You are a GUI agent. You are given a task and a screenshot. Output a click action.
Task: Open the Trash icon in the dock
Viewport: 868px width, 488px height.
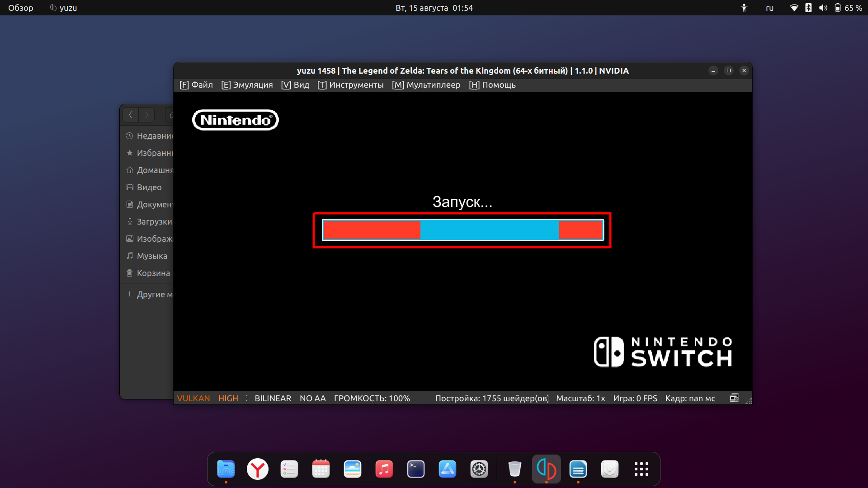click(515, 469)
